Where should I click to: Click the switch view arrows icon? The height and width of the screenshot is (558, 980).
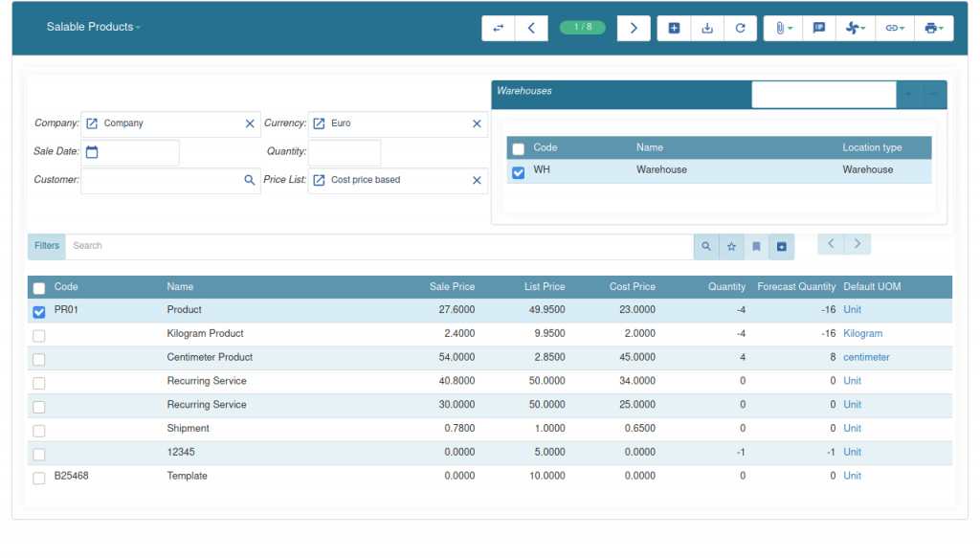tap(498, 29)
